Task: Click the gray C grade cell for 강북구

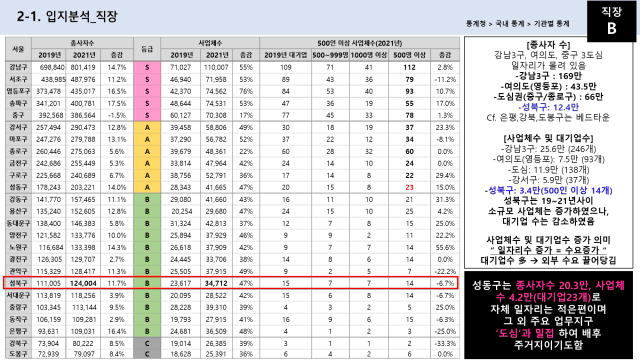Action: (x=147, y=343)
